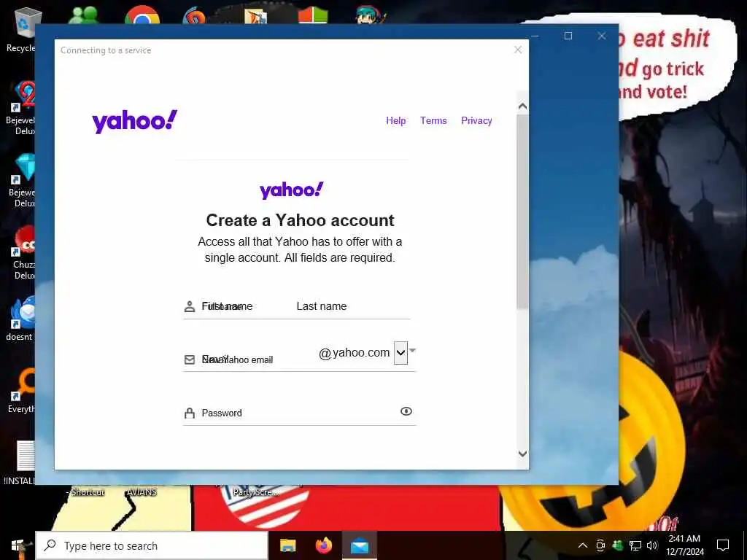The width and height of the screenshot is (747, 560).
Task: Select the Bejeweled 2 Deluxe desktop icon
Action: point(21,109)
